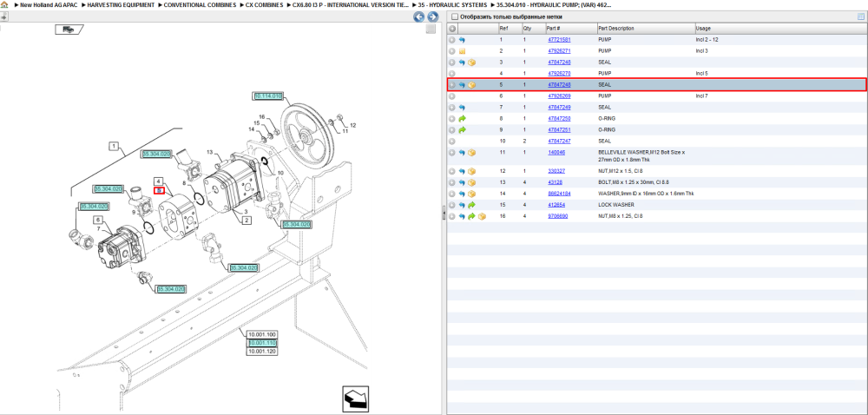Select callout number 6 in diagram

pos(96,221)
